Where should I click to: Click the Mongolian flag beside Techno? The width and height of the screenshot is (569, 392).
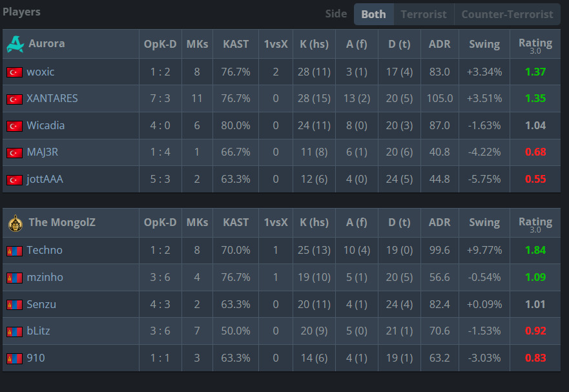tap(14, 251)
